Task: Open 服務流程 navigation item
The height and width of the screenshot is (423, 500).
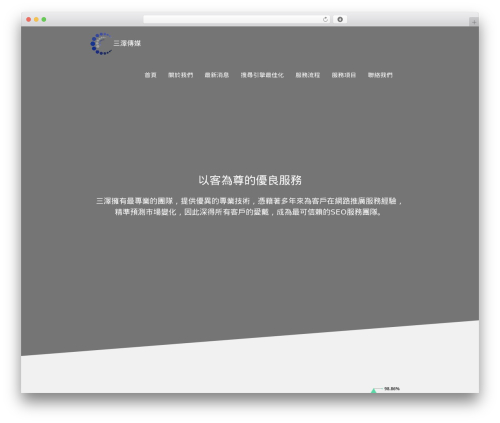Action: tap(308, 75)
